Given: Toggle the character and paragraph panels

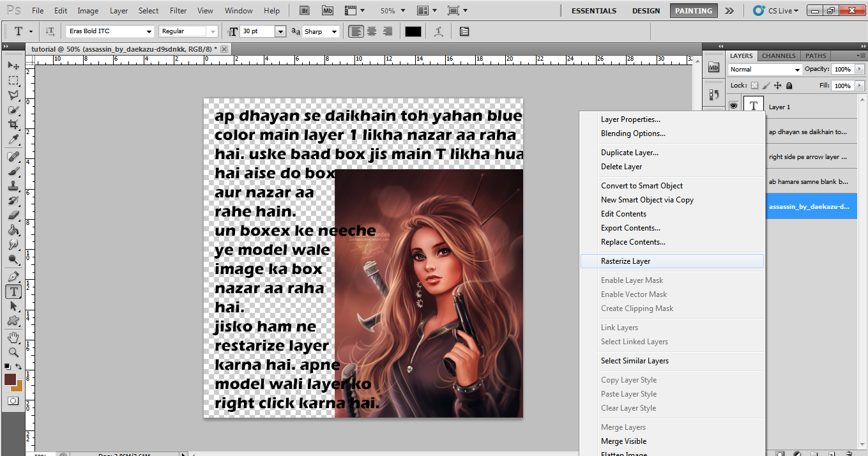Looking at the screenshot, I should click(x=464, y=31).
